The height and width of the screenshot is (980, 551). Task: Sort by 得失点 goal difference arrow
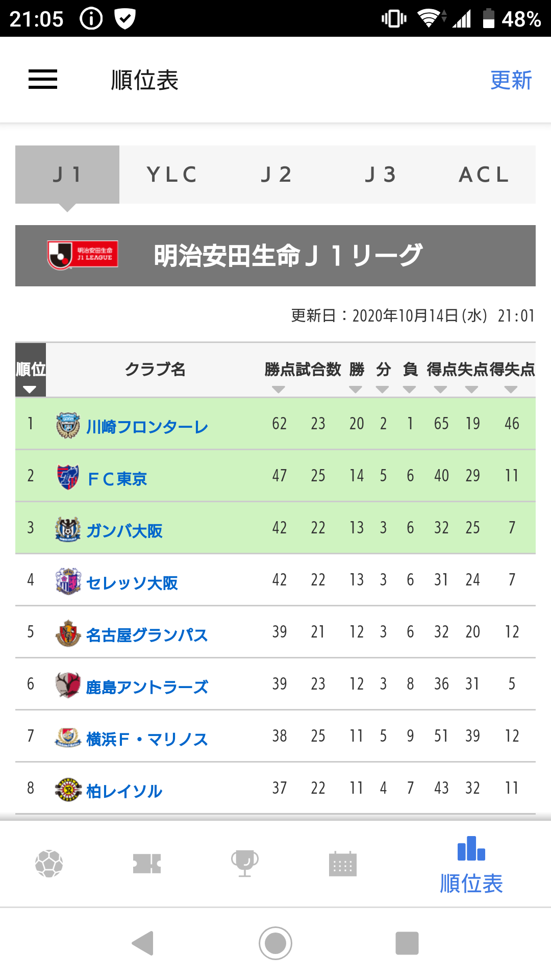click(x=511, y=389)
